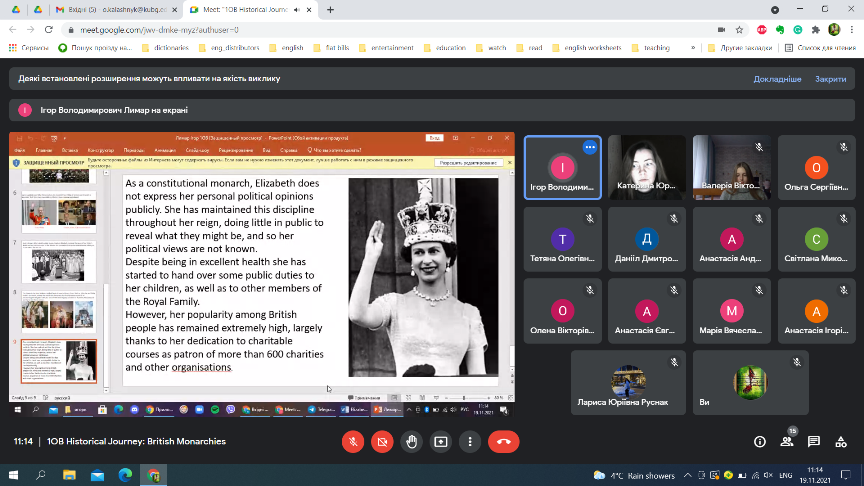Select Катерина's video tile
The image size is (864, 486).
648,168
